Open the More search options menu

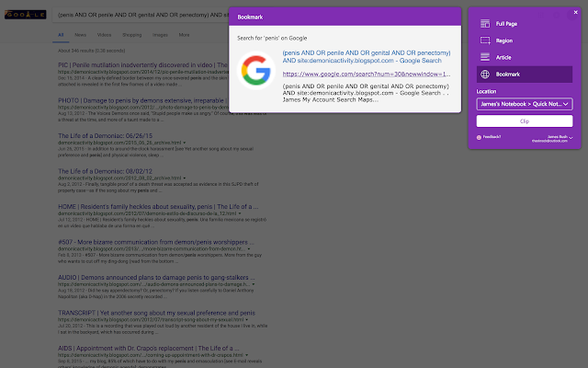point(184,35)
